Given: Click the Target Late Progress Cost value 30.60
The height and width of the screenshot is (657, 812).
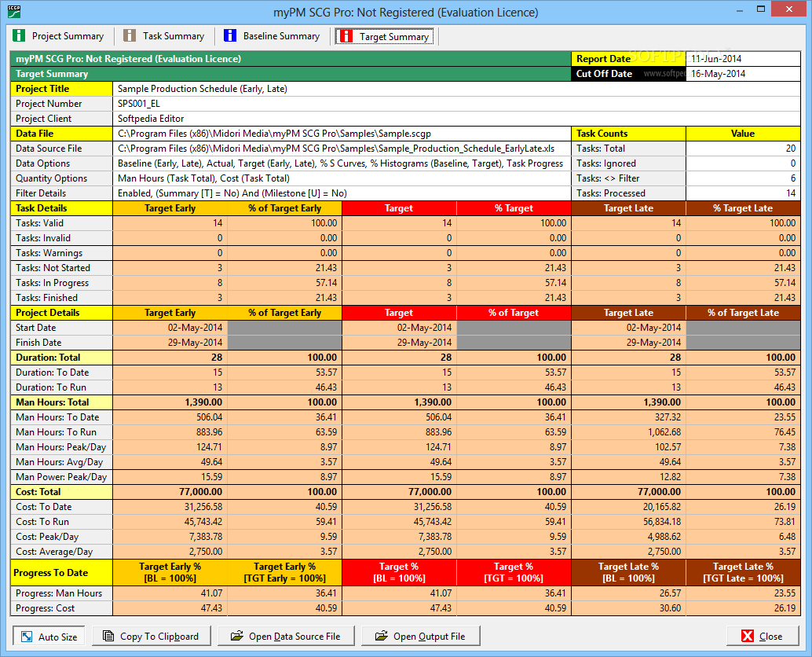Looking at the screenshot, I should [629, 608].
